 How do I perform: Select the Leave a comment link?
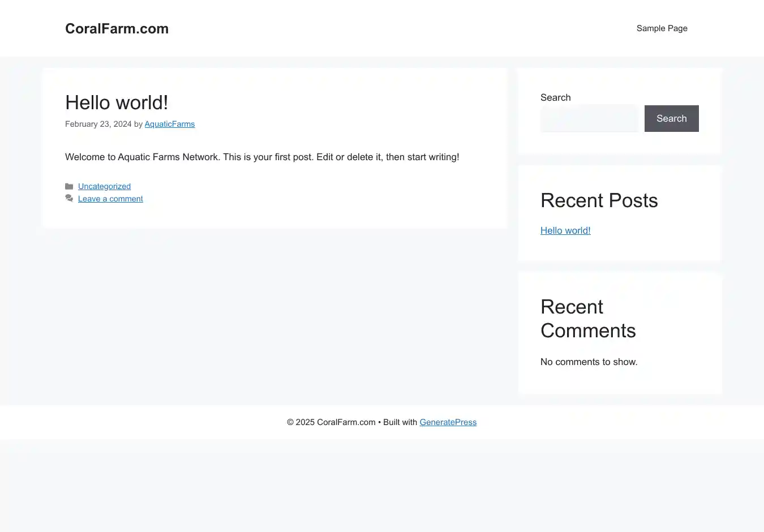point(110,199)
